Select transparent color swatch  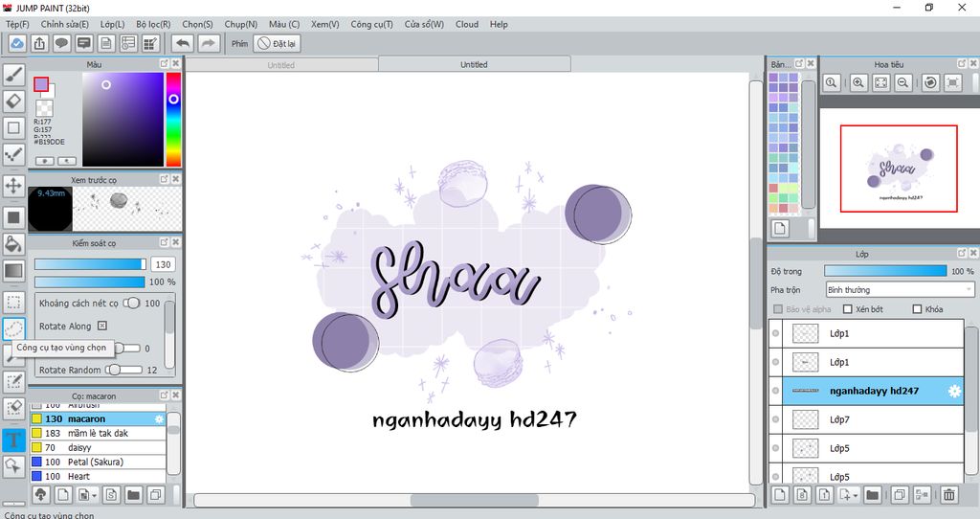point(44,107)
